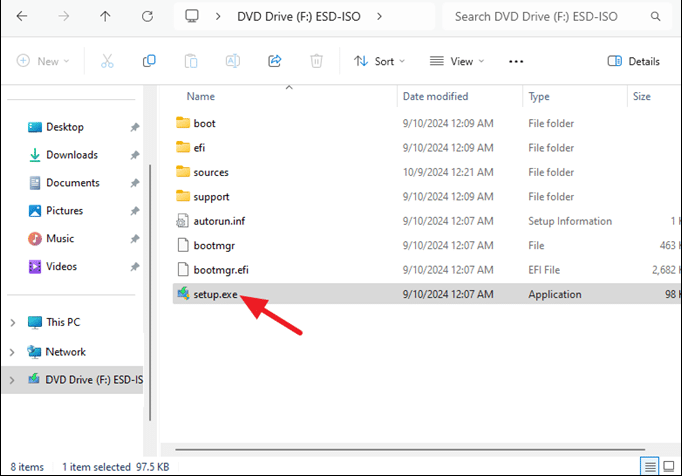Open the See more ellipsis menu
This screenshot has height=476, width=682.
516,61
